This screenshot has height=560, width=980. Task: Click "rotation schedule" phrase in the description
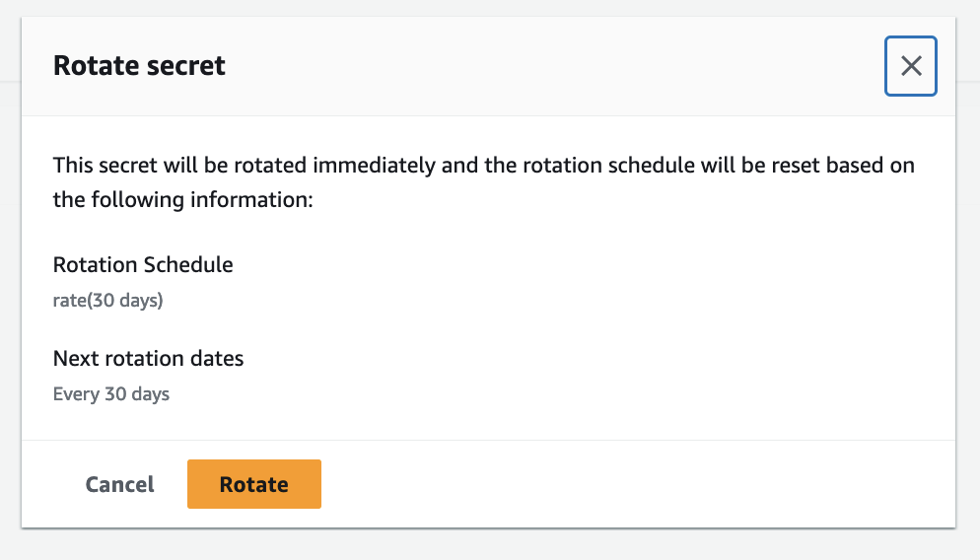589,165
